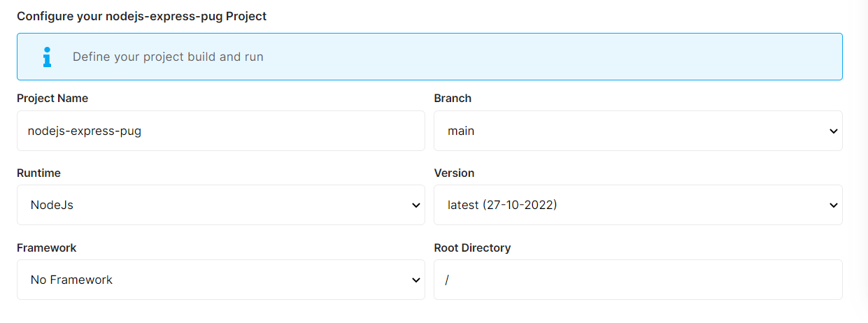This screenshot has width=868, height=323.
Task: Select the Runtime label text
Action: tap(38, 173)
